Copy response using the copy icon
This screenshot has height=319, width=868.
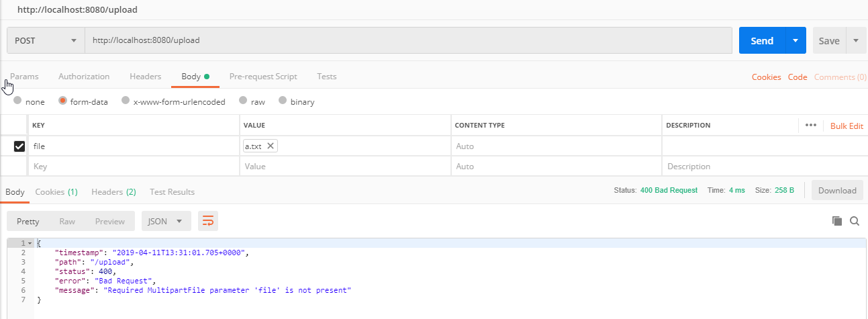click(836, 221)
